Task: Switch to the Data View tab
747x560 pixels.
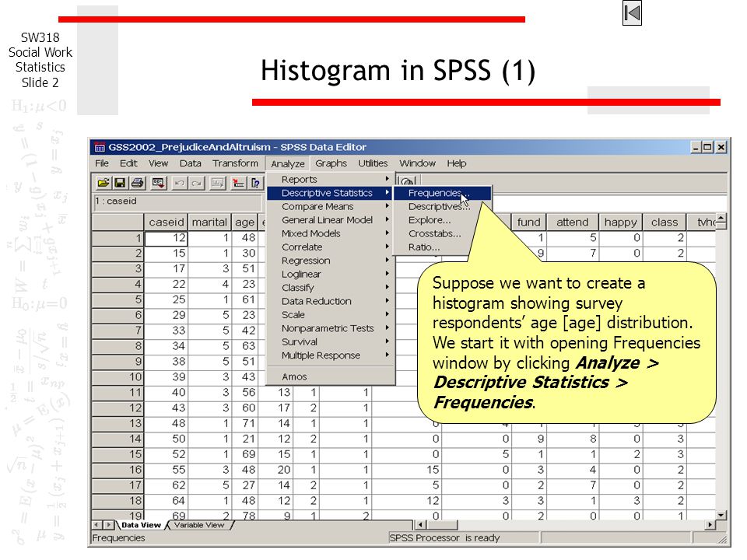Action: pyautogui.click(x=141, y=525)
